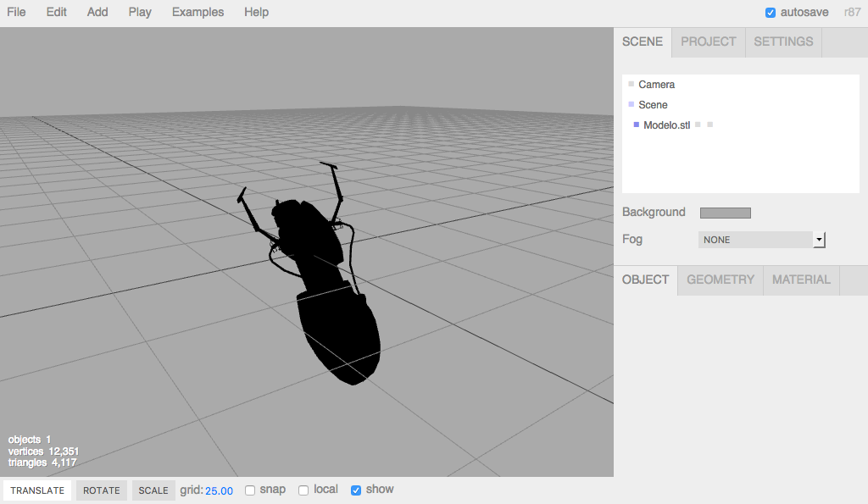Image resolution: width=868 pixels, height=504 pixels.
Task: Switch to the PROJECT tab
Action: pos(708,42)
